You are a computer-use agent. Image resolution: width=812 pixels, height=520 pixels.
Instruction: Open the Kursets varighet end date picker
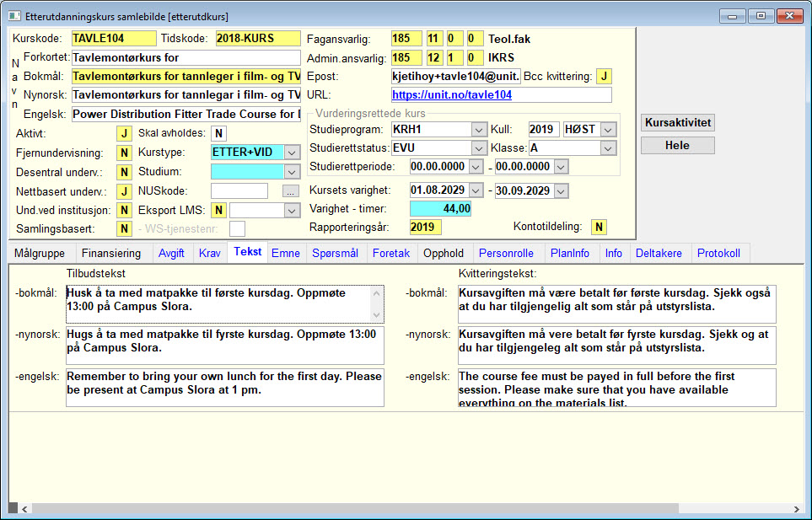(561, 190)
